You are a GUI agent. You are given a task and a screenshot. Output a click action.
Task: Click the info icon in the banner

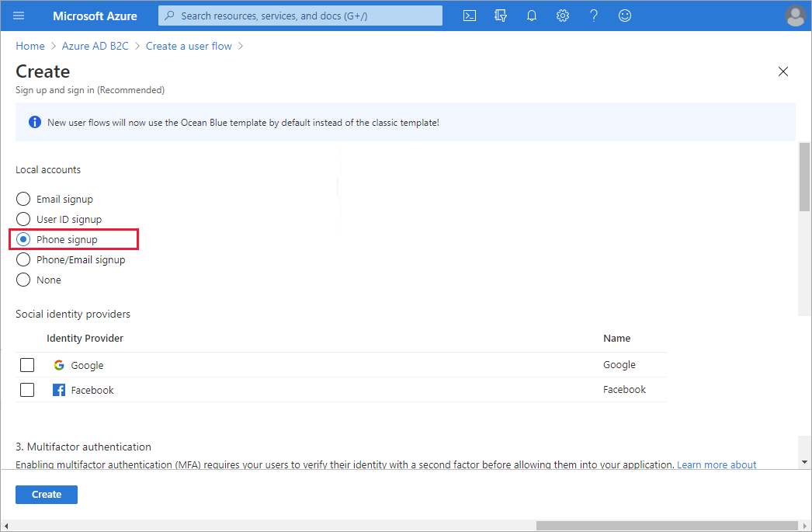[x=35, y=122]
